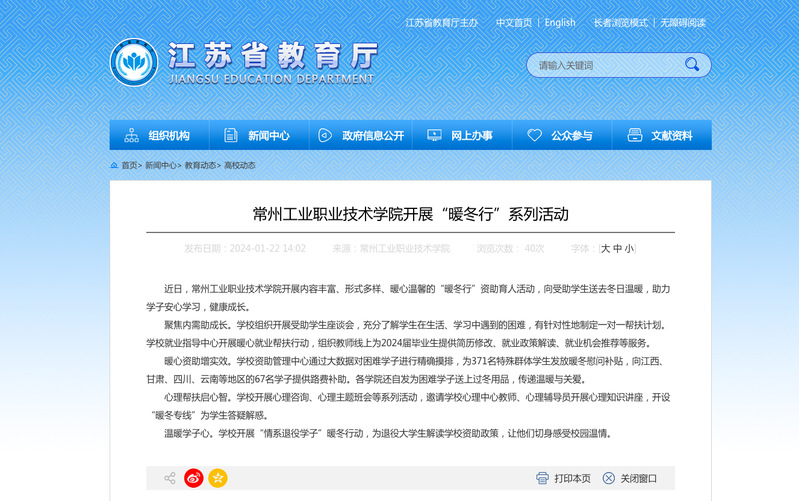The height and width of the screenshot is (501, 799).
Task: Click the yellow star QZone share icon
Action: (x=218, y=478)
